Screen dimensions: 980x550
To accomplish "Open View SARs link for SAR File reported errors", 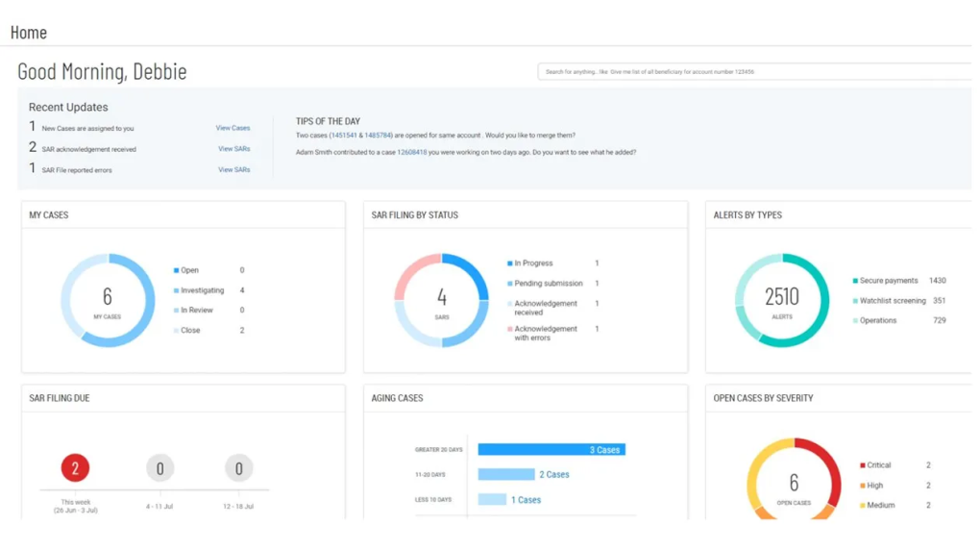I will [x=233, y=170].
